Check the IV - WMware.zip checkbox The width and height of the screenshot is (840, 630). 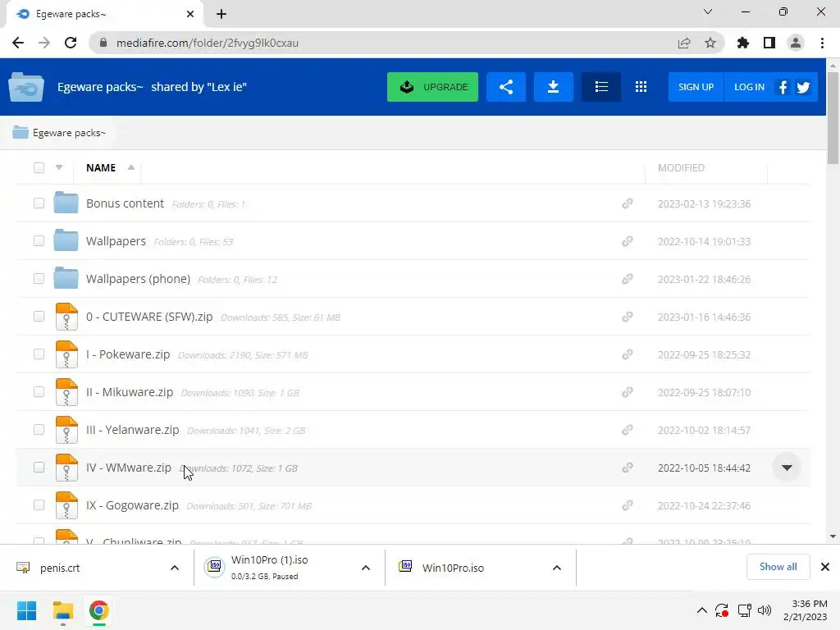pyautogui.click(x=39, y=467)
